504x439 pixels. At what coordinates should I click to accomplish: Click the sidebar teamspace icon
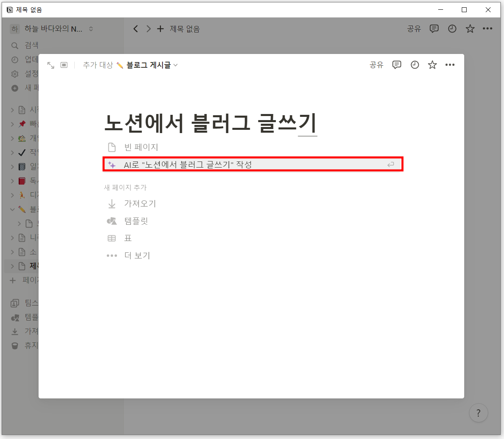point(15,303)
